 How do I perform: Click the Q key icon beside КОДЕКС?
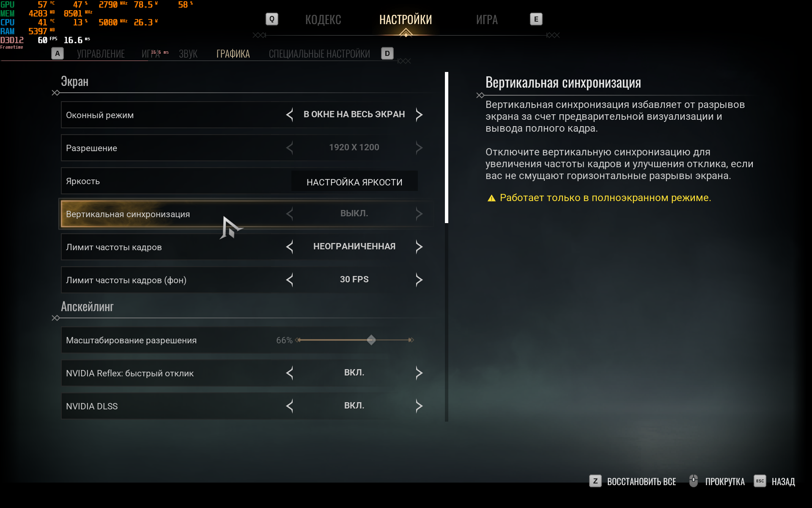pyautogui.click(x=272, y=19)
